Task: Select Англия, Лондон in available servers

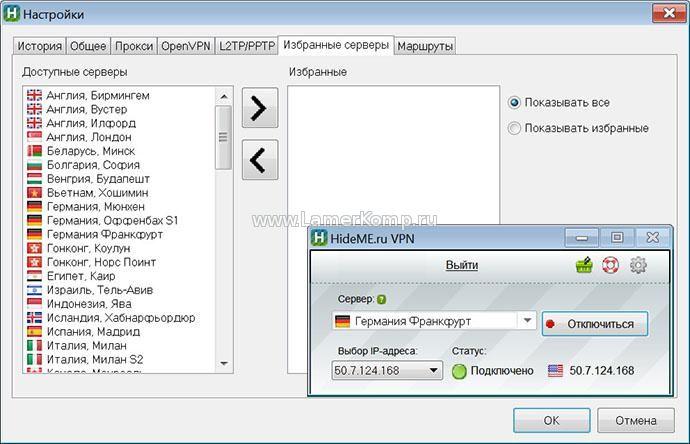Action: click(x=89, y=137)
